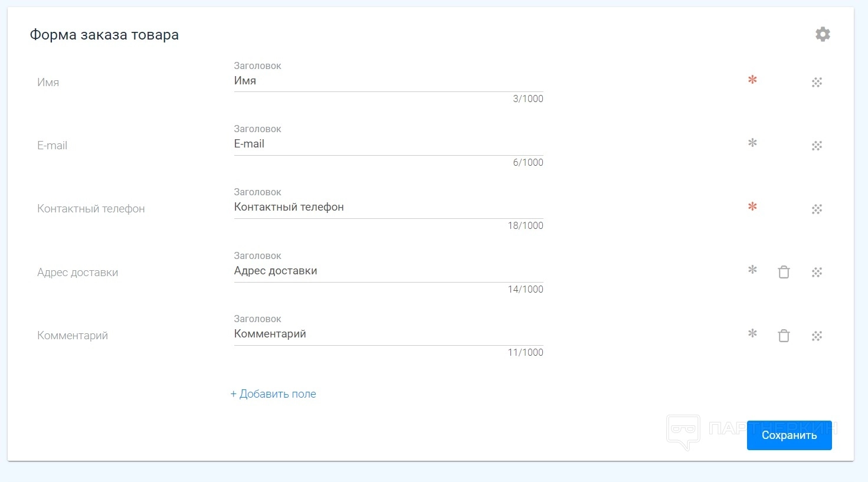Toggle required asterisk for Контактный телефон

coord(752,206)
